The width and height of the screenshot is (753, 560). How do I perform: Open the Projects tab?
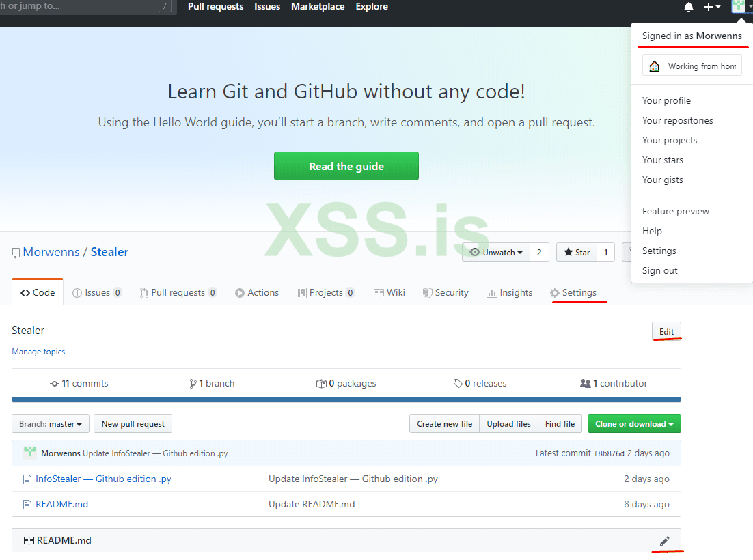pos(326,293)
